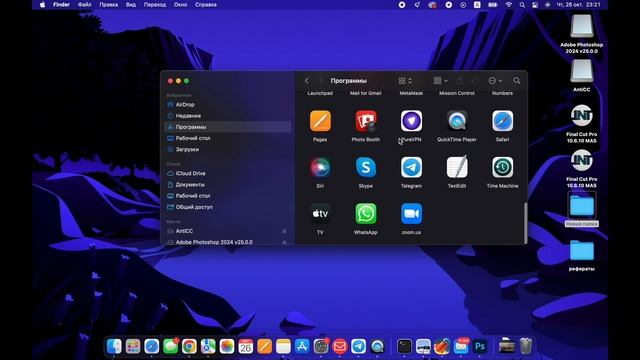Open the Файл menu
Viewport: 640px width, 360px height.
(x=84, y=5)
